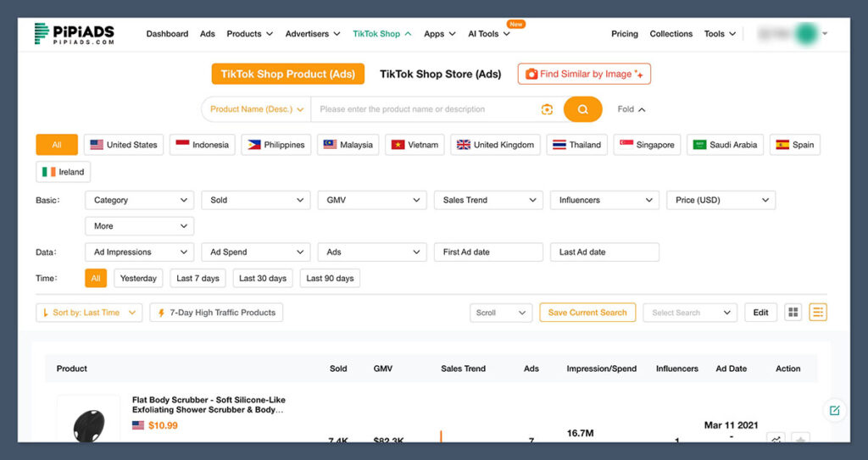Click the camera image search icon in search bar

tap(547, 109)
